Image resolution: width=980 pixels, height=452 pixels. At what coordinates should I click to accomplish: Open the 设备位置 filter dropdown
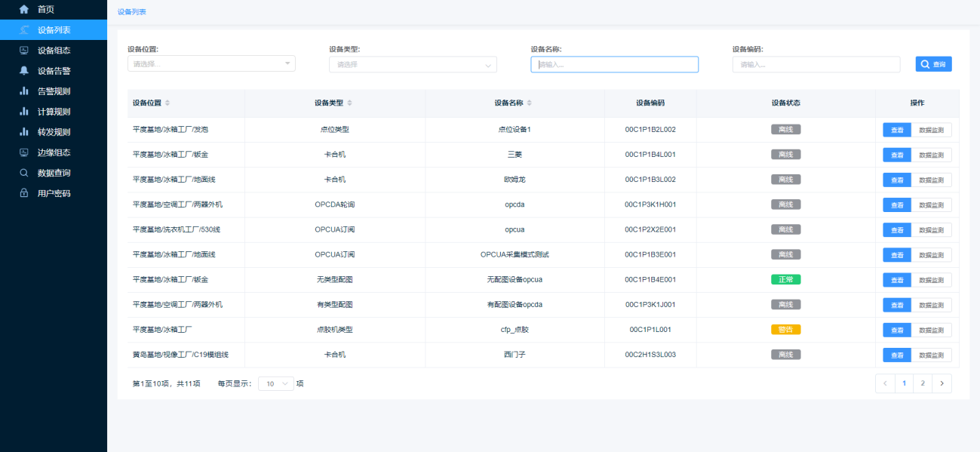(211, 64)
